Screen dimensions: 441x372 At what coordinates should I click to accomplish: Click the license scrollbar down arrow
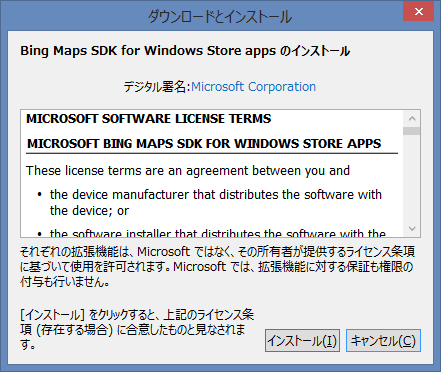[412, 229]
